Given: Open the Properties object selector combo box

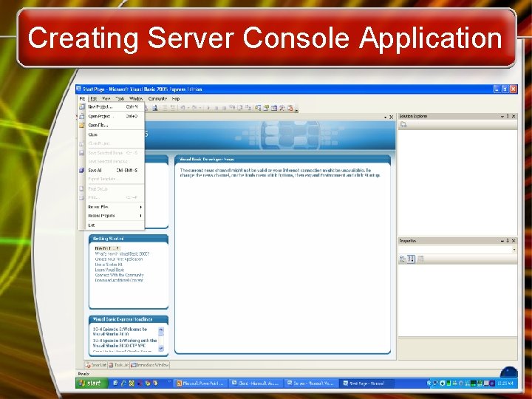Looking at the screenshot, I should click(x=457, y=250).
